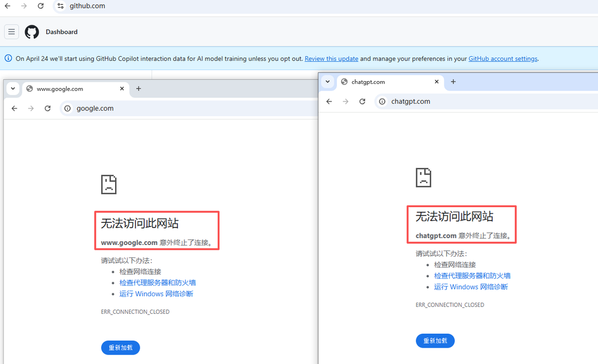Image resolution: width=598 pixels, height=364 pixels.
Task: Open GitHub hamburger navigation menu
Action: [12, 32]
